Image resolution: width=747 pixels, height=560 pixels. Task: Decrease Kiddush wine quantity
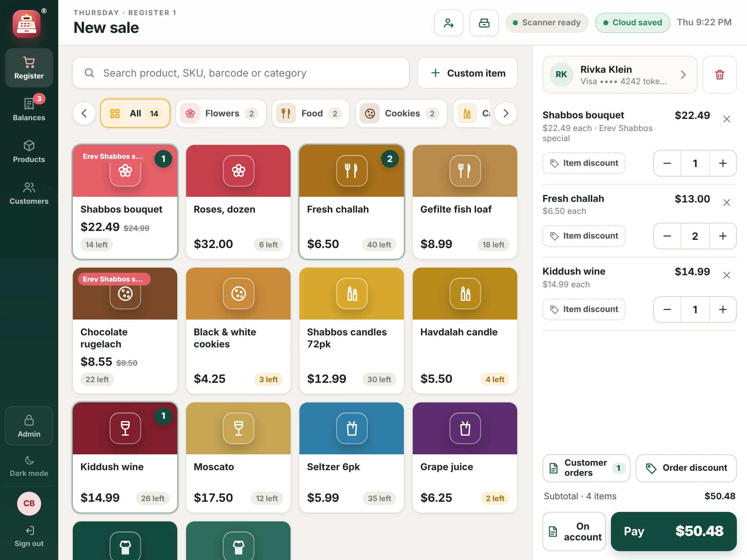click(x=667, y=309)
